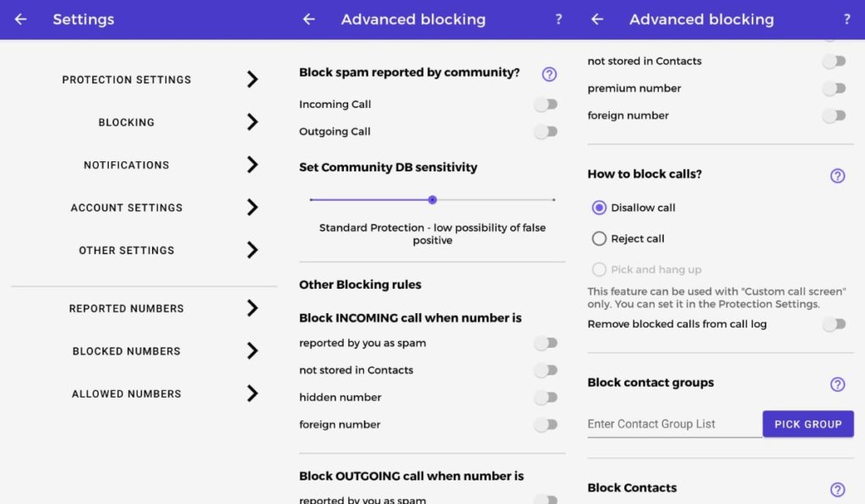Screen dimensions: 865x504
Task: Navigate back from the Settings screen
Action: click(19, 19)
